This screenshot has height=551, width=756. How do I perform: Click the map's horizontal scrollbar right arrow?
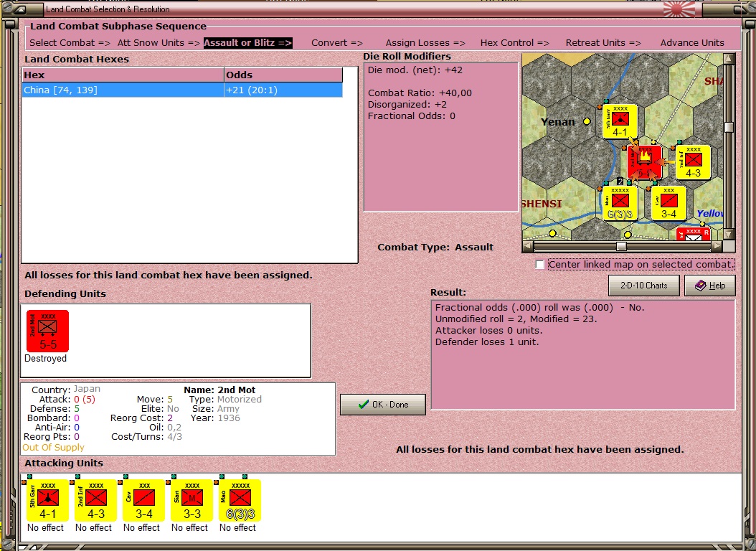717,246
